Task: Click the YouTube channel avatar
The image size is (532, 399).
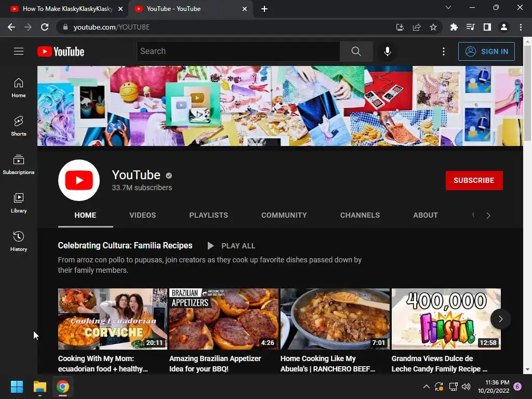Action: click(79, 180)
